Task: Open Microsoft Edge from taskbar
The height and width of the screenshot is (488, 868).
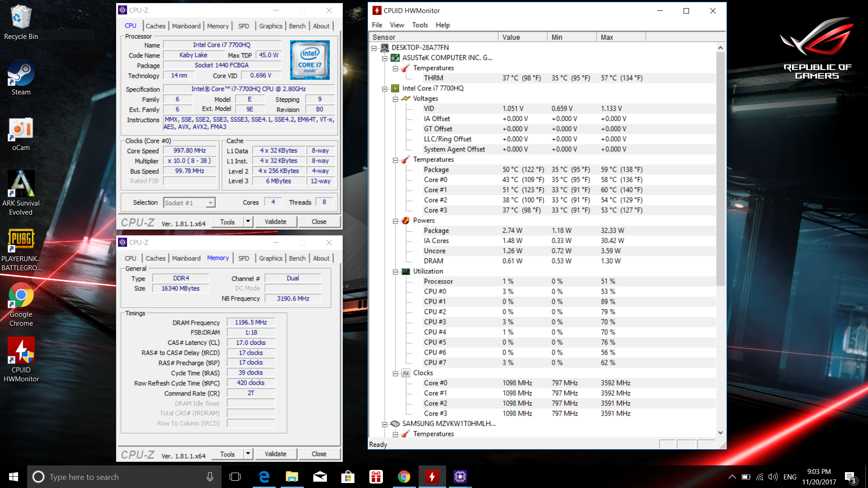Action: tap(264, 477)
